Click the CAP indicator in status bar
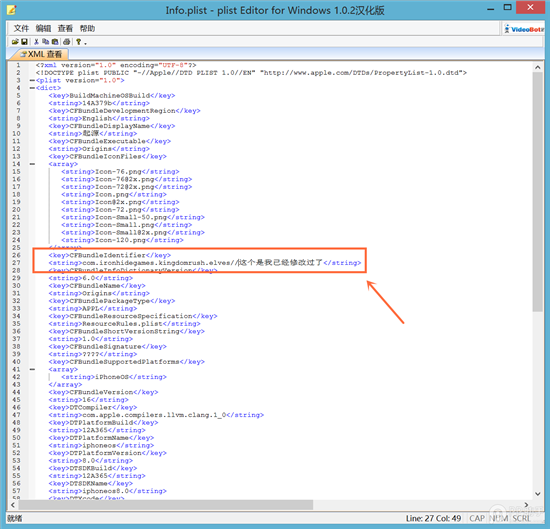 click(x=477, y=518)
